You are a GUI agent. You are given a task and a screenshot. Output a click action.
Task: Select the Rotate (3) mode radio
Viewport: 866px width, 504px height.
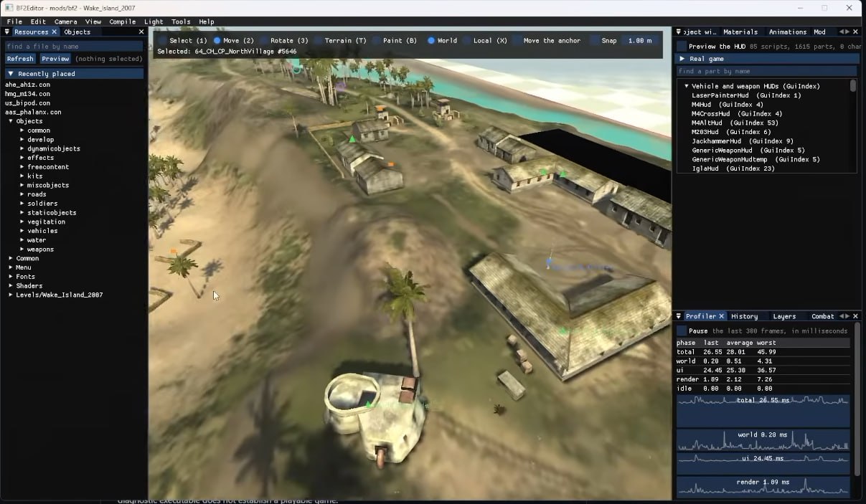[x=263, y=41]
